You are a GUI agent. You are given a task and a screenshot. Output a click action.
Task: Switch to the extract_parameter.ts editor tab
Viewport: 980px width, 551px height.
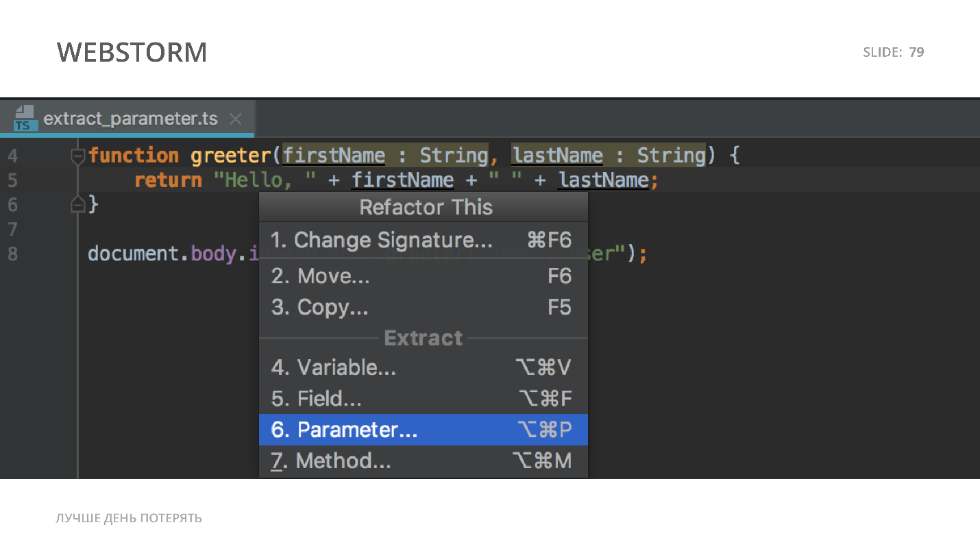pyautogui.click(x=130, y=119)
